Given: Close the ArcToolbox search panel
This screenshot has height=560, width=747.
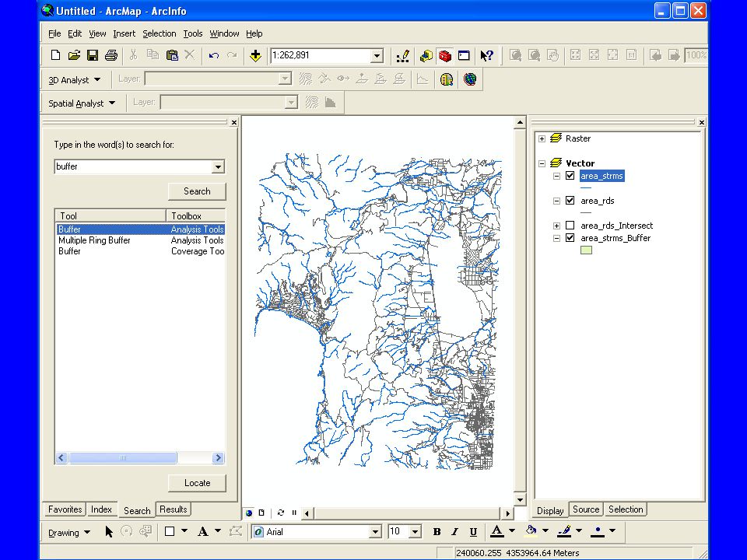Looking at the screenshot, I should 234,122.
